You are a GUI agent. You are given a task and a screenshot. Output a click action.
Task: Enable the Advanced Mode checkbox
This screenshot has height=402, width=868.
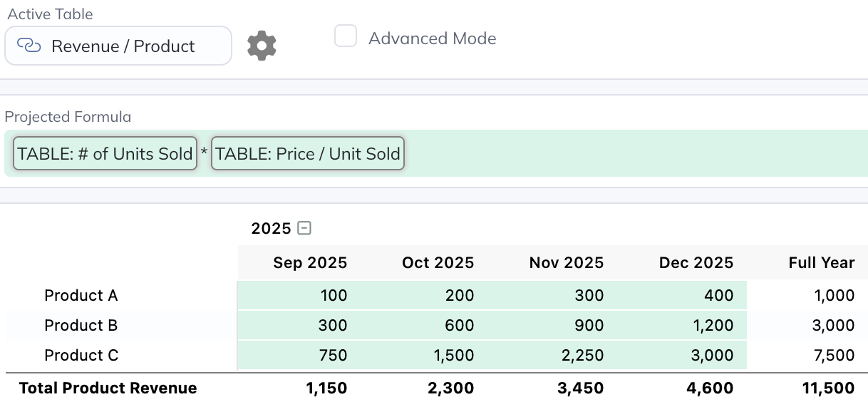[x=346, y=36]
